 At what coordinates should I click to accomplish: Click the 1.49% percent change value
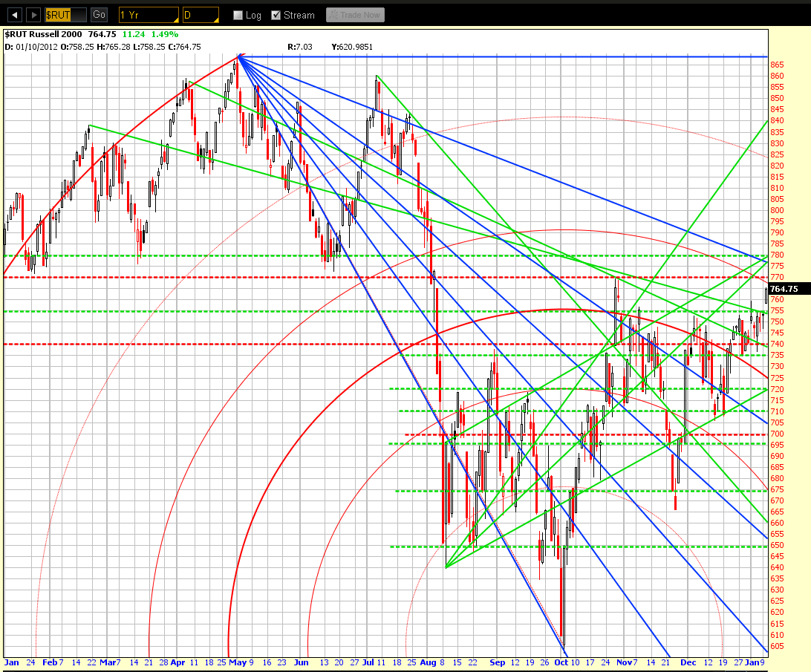click(164, 34)
